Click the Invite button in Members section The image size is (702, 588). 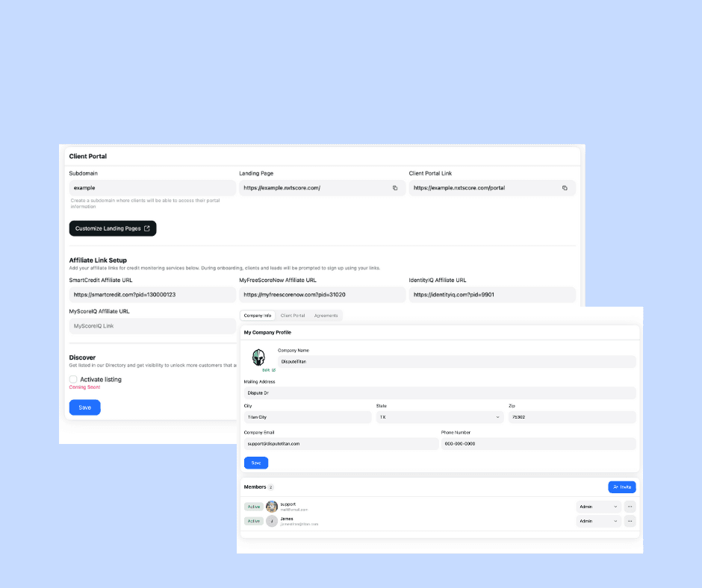pyautogui.click(x=622, y=487)
